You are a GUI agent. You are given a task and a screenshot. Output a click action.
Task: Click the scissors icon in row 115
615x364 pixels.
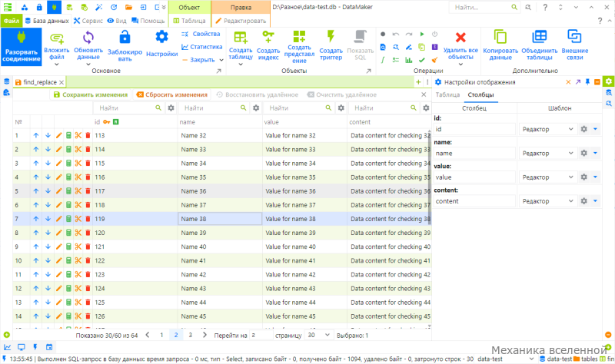78,164
